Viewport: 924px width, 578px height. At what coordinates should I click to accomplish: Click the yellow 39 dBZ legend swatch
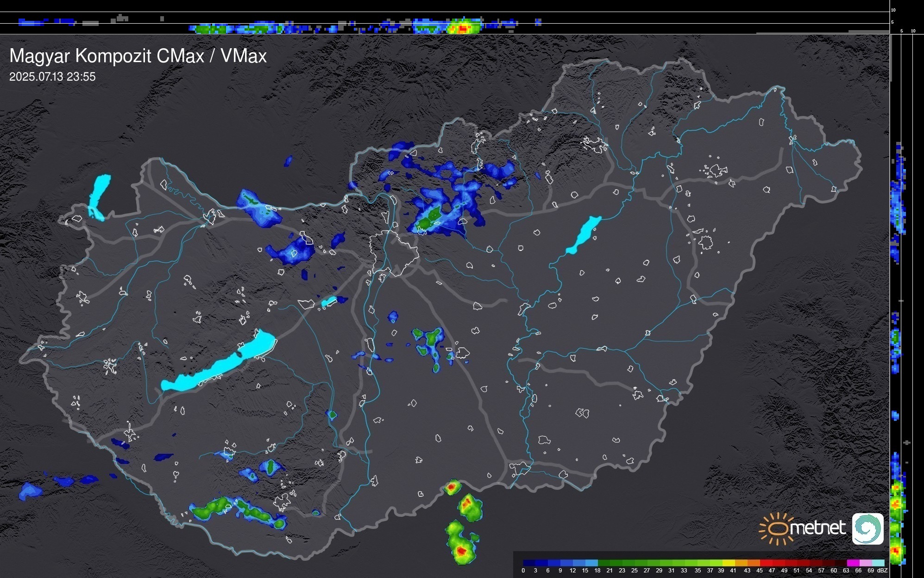[729, 563]
